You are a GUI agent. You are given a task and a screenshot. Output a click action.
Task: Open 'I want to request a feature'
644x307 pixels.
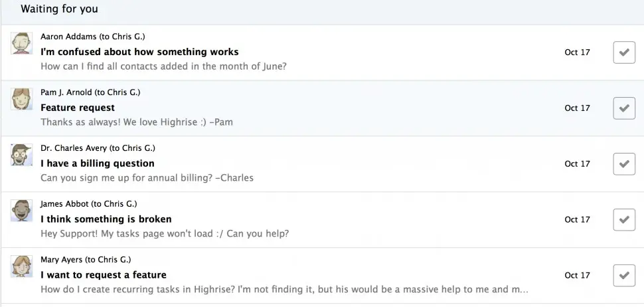click(x=104, y=275)
